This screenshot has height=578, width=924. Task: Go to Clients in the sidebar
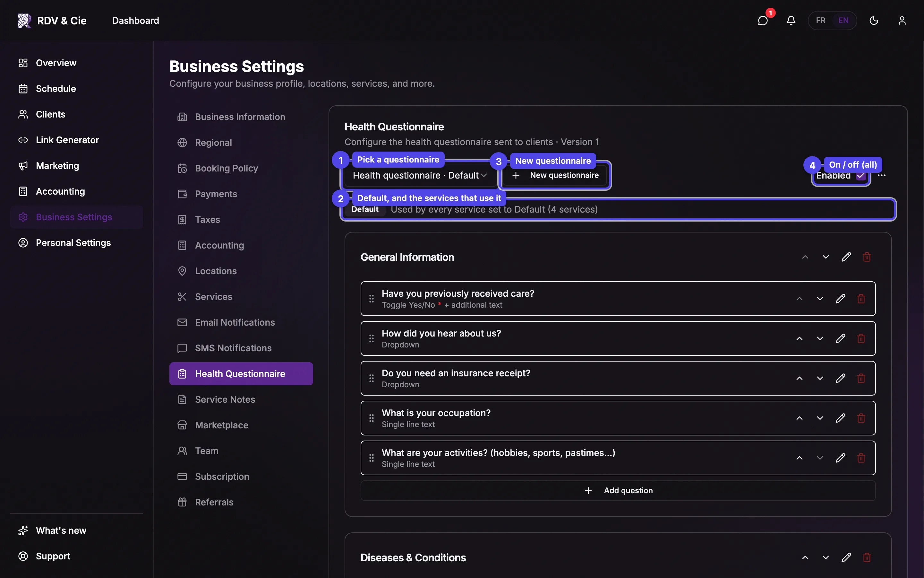click(x=77, y=114)
